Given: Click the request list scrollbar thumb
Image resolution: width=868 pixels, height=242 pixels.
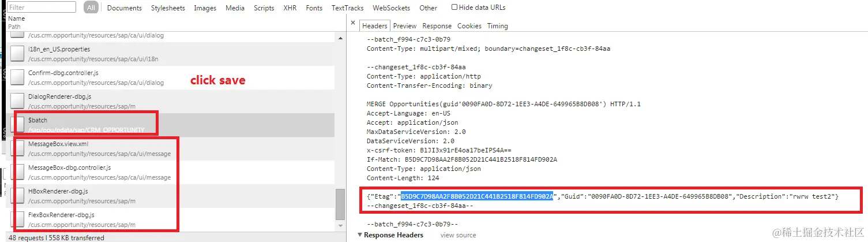Looking at the screenshot, I should [x=340, y=204].
